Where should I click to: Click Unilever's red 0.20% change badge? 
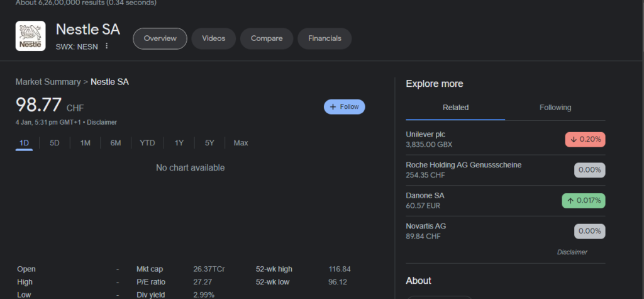coord(586,139)
